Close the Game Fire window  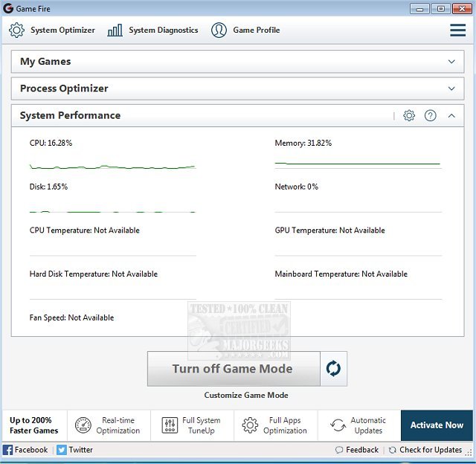462,9
